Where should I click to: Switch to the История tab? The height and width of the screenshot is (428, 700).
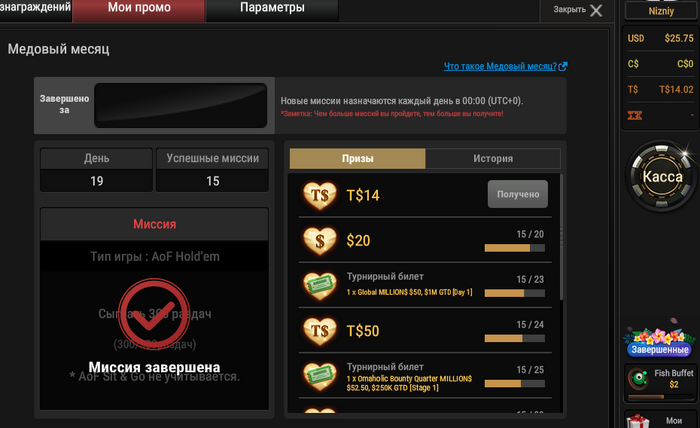click(493, 158)
